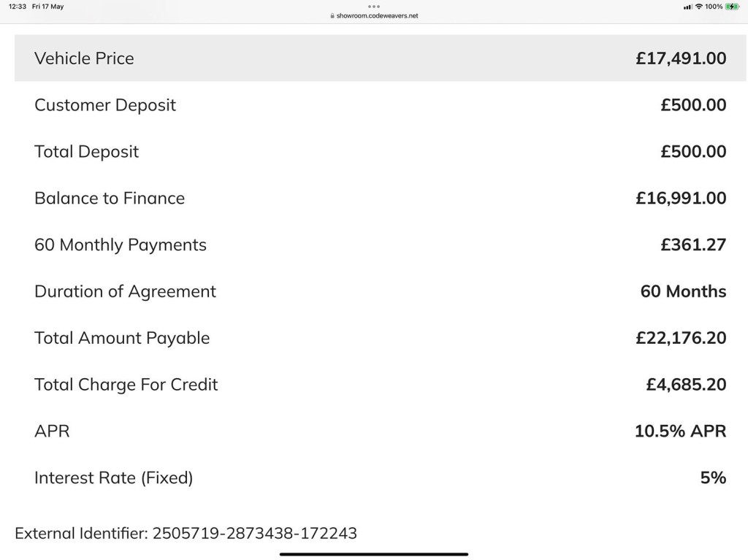Click the Balance to Finance amount £16,991.00
The image size is (748, 560).
(681, 199)
